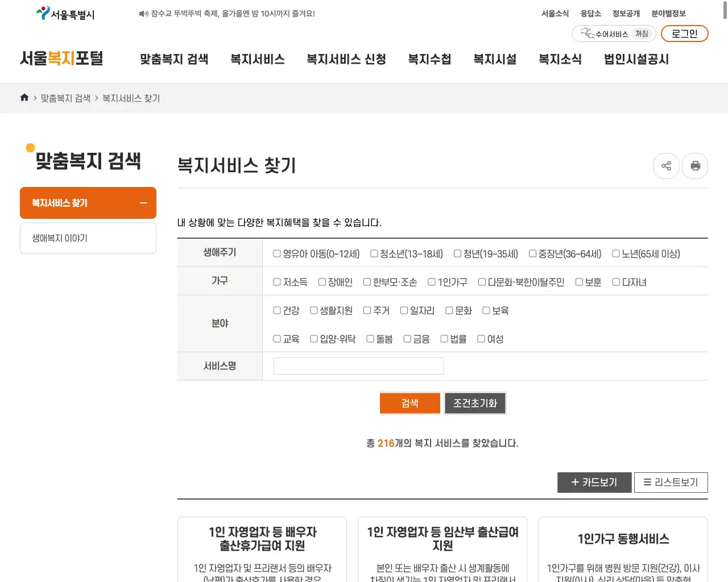Tick the 건강 category checkbox
728x582 pixels.
click(x=277, y=310)
